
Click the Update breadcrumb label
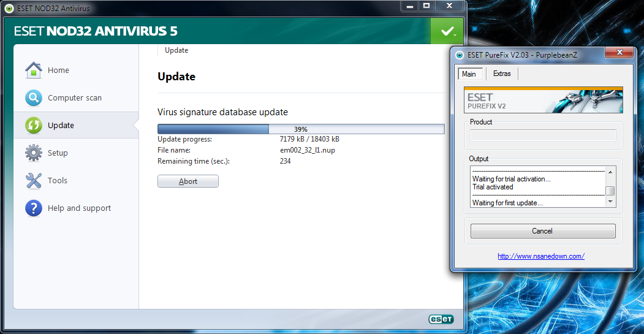tap(176, 50)
